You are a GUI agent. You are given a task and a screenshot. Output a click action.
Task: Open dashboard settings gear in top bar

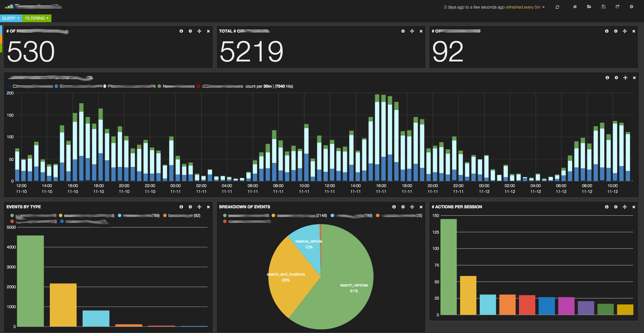point(631,7)
